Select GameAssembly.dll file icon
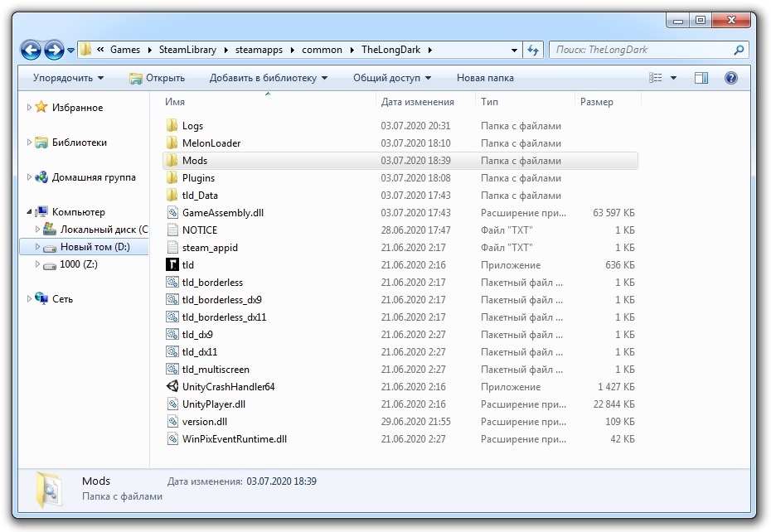 (x=172, y=212)
